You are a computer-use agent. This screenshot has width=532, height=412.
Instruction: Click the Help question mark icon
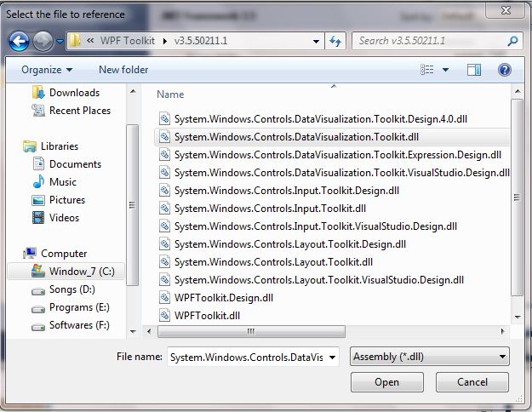(x=505, y=70)
